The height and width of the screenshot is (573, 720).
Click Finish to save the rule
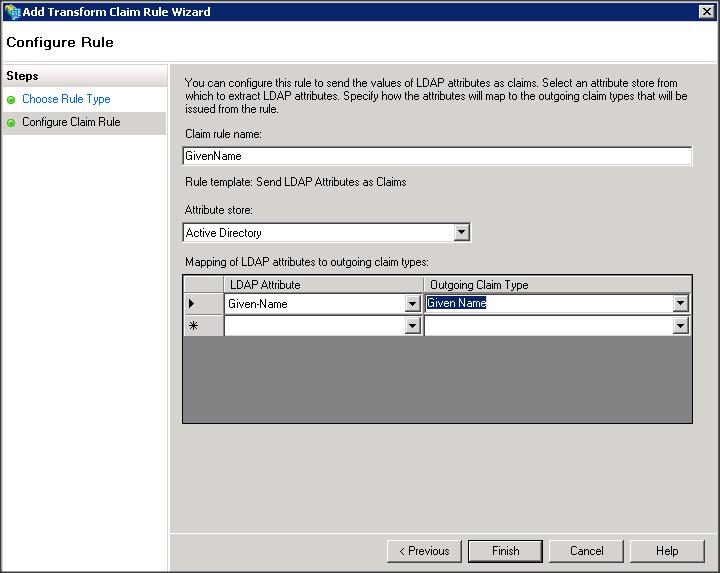click(505, 551)
